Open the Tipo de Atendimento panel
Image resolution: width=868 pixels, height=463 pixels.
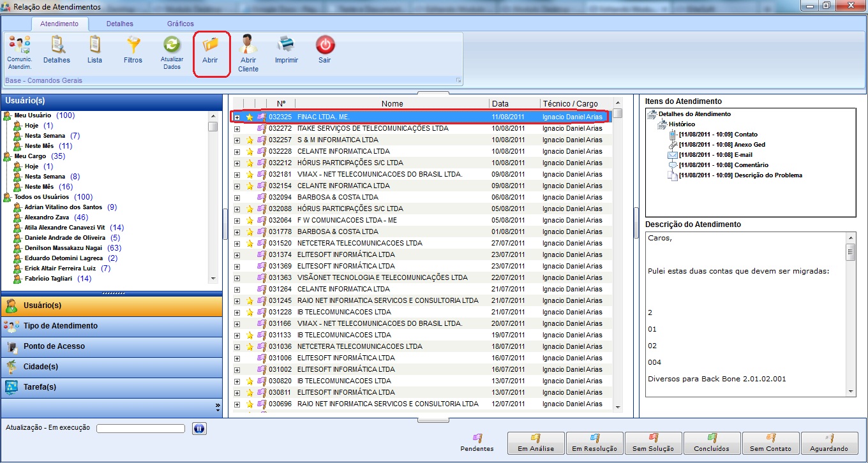click(x=61, y=326)
